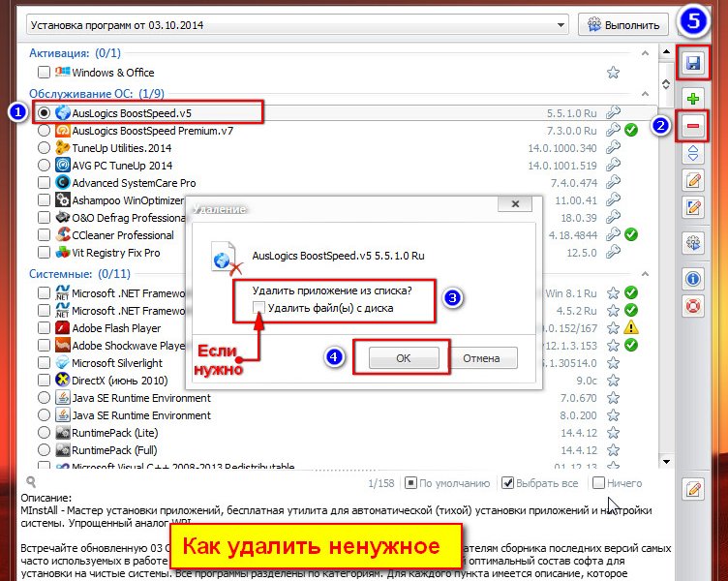Close the Удаление dialog
The height and width of the screenshot is (581, 728).
point(515,204)
